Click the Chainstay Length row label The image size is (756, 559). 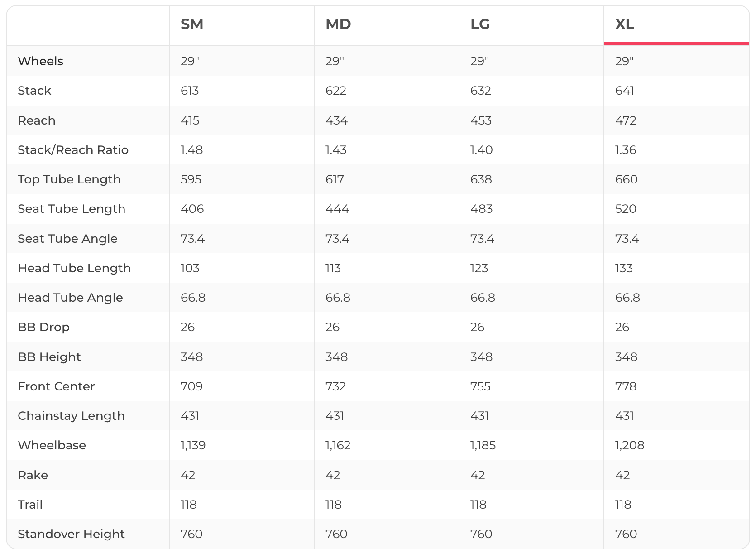[71, 416]
